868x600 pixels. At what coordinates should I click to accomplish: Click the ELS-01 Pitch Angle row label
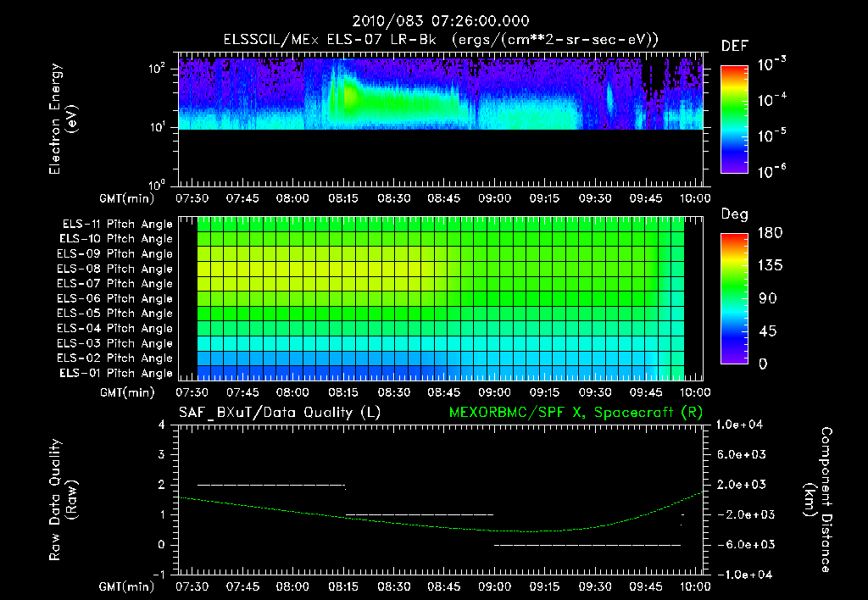(x=116, y=373)
